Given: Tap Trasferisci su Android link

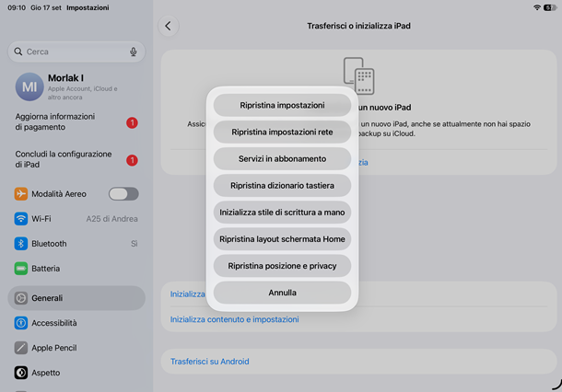Looking at the screenshot, I should pyautogui.click(x=210, y=362).
